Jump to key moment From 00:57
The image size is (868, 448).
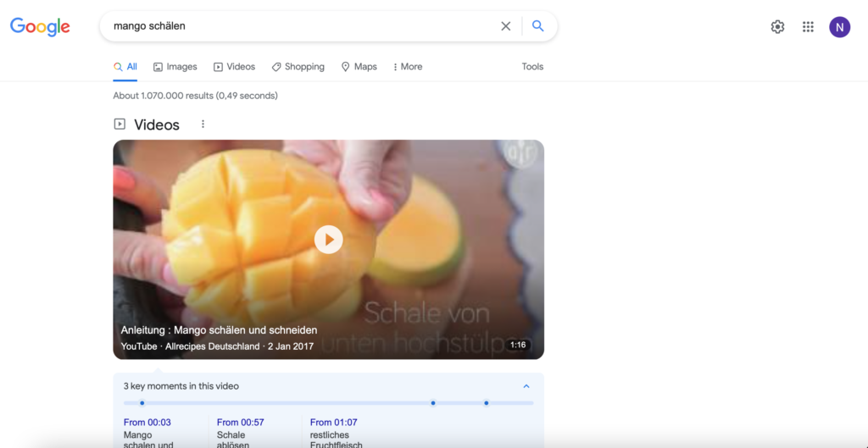tap(240, 422)
